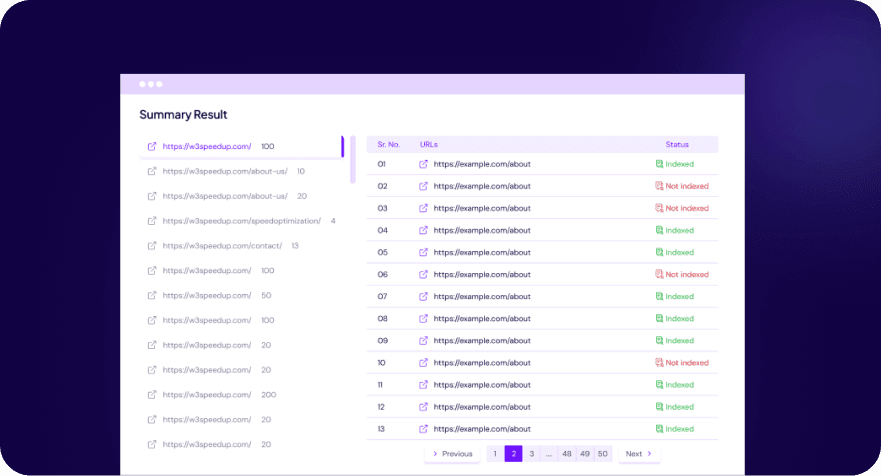The image size is (881, 476).
Task: Go to the Next page
Action: [638, 454]
